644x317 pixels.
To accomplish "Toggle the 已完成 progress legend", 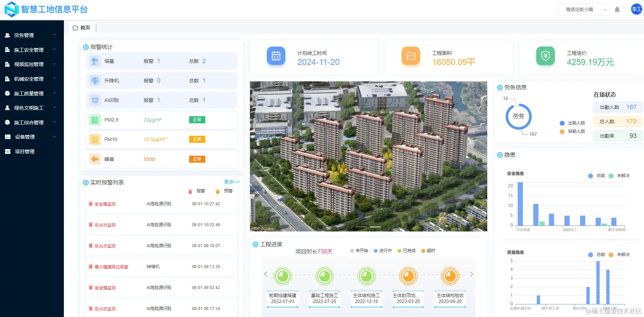I will pyautogui.click(x=407, y=251).
